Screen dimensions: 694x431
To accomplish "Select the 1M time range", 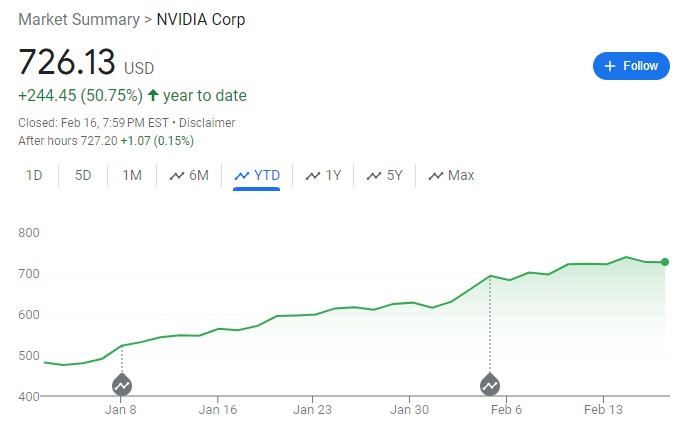I will pos(132,176).
